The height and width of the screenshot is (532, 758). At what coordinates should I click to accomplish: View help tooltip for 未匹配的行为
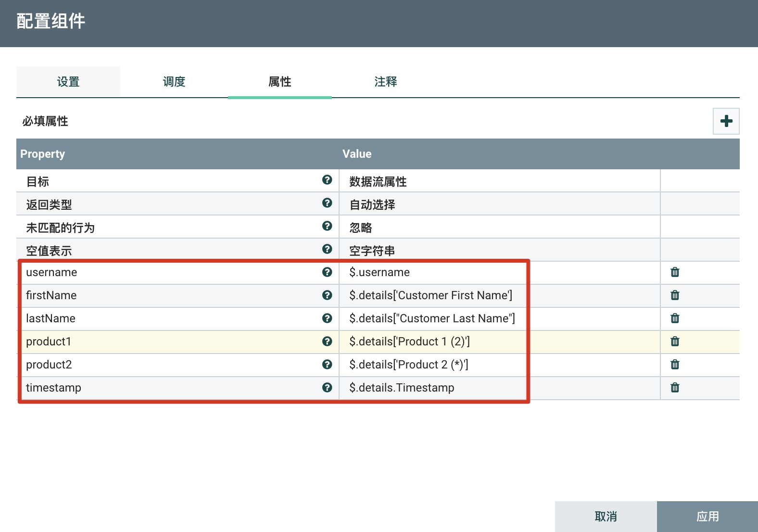(327, 226)
